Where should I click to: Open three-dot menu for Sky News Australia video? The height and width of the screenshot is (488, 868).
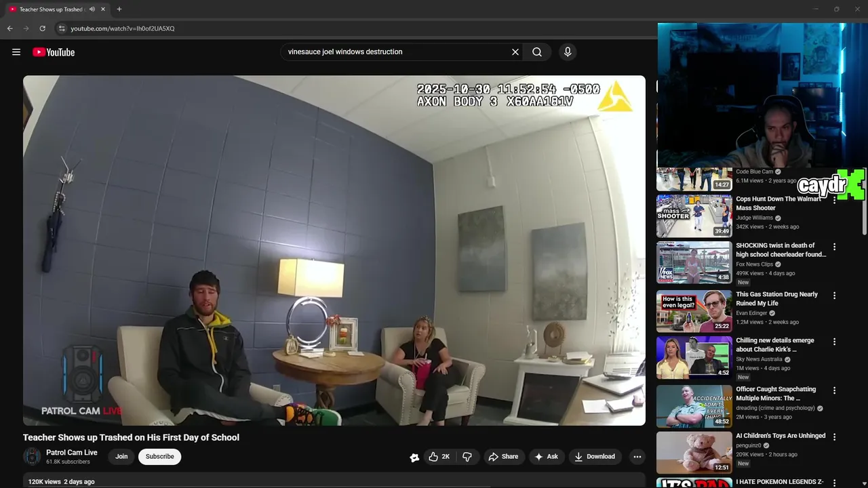(834, 342)
